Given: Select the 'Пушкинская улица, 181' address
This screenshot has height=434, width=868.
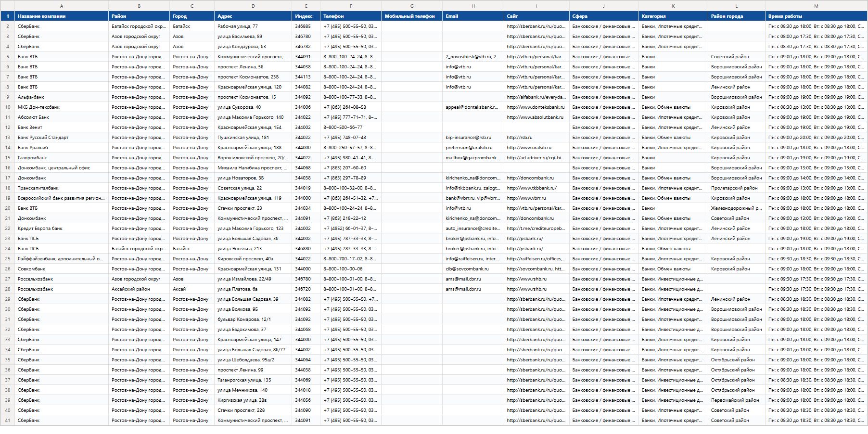Looking at the screenshot, I should 253,138.
